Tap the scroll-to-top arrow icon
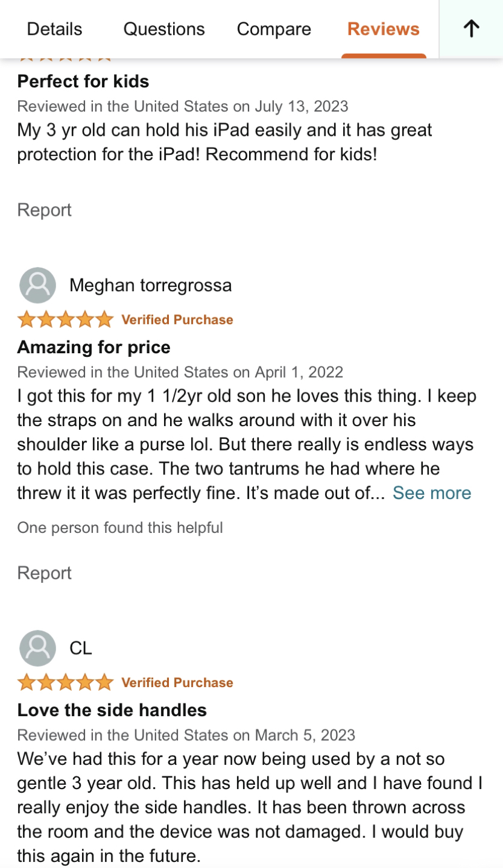The height and width of the screenshot is (868, 503). (471, 29)
